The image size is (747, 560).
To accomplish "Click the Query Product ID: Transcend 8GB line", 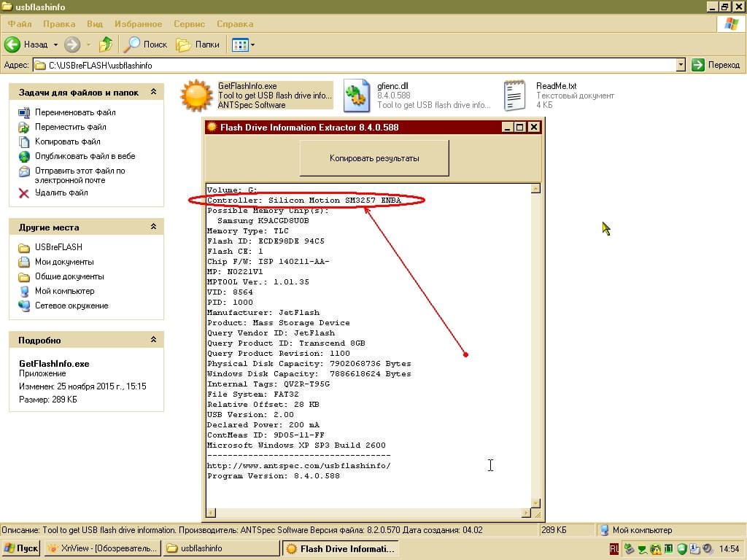I will (x=286, y=343).
